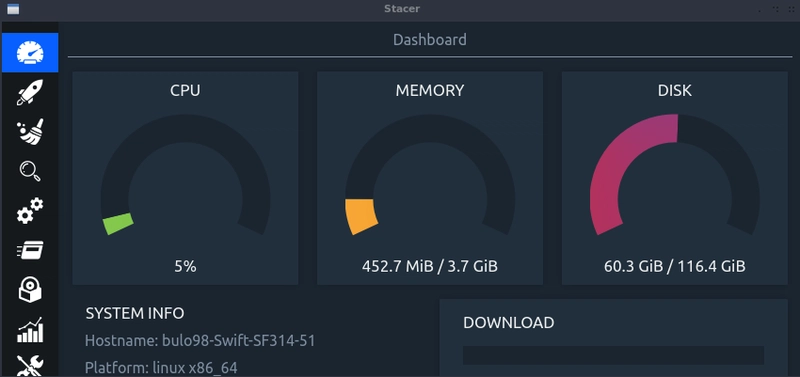Open Resources bar-chart sidebar icon

pyautogui.click(x=30, y=330)
